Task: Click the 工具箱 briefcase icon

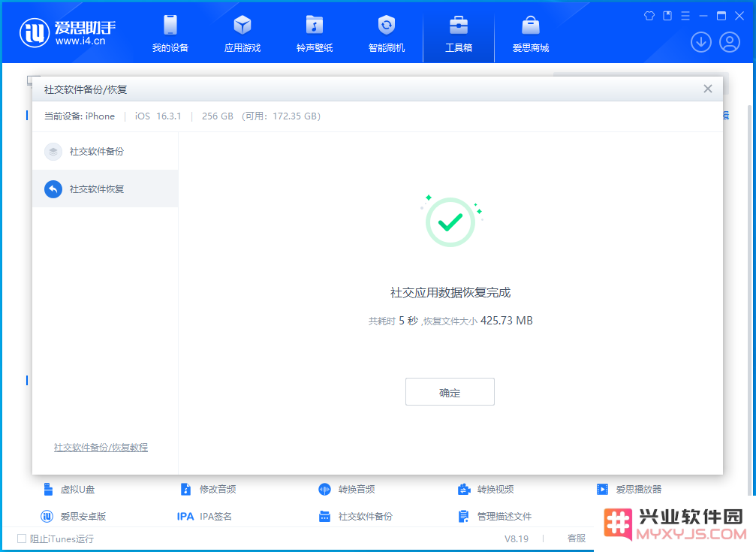Action: pos(459,25)
